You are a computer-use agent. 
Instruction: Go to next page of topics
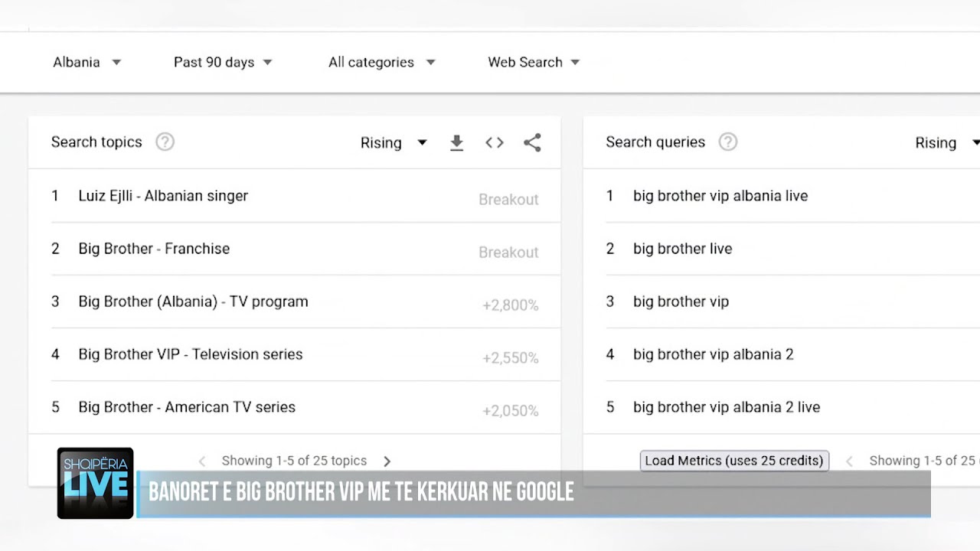387,461
